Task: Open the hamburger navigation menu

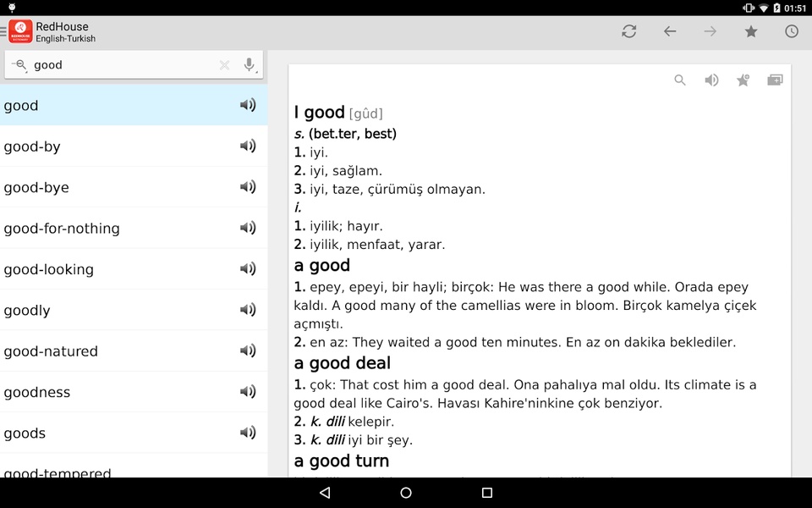Action: (3, 31)
